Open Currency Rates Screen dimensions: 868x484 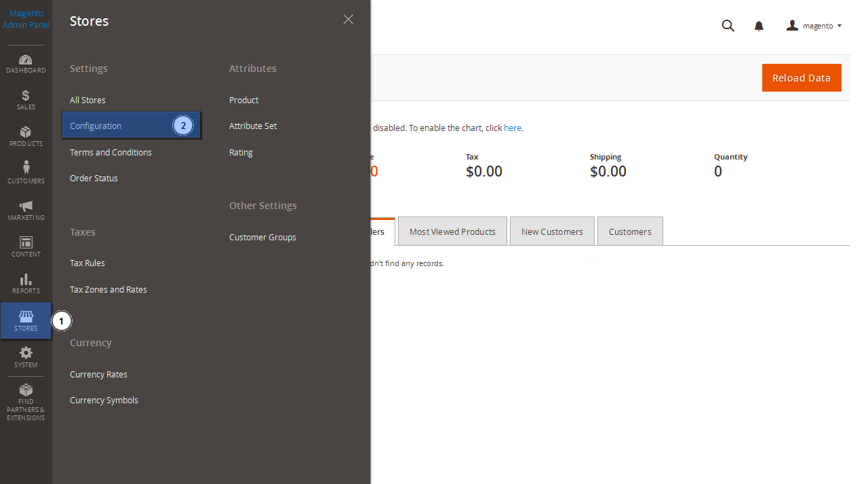[98, 374]
